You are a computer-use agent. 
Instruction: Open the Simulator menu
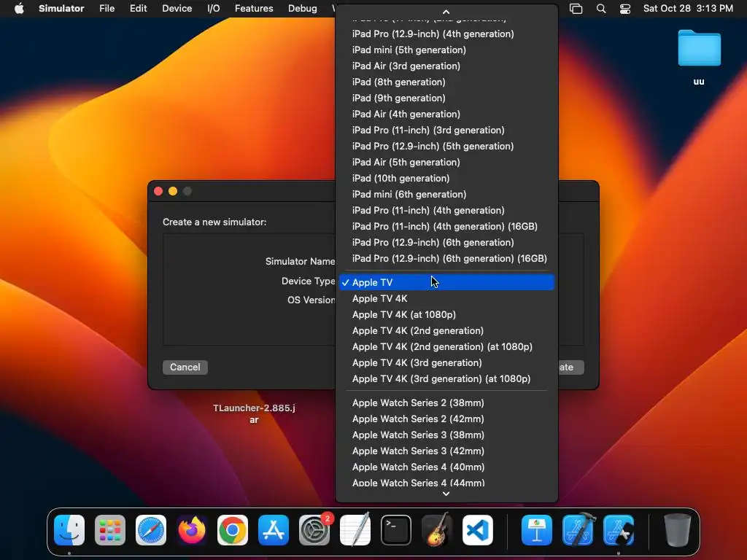click(x=61, y=9)
